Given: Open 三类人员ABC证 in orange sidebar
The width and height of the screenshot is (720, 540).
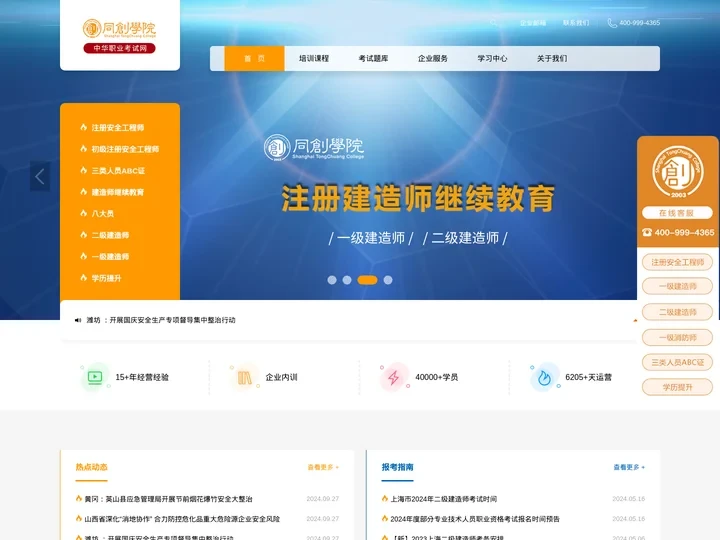Looking at the screenshot, I should [x=118, y=171].
